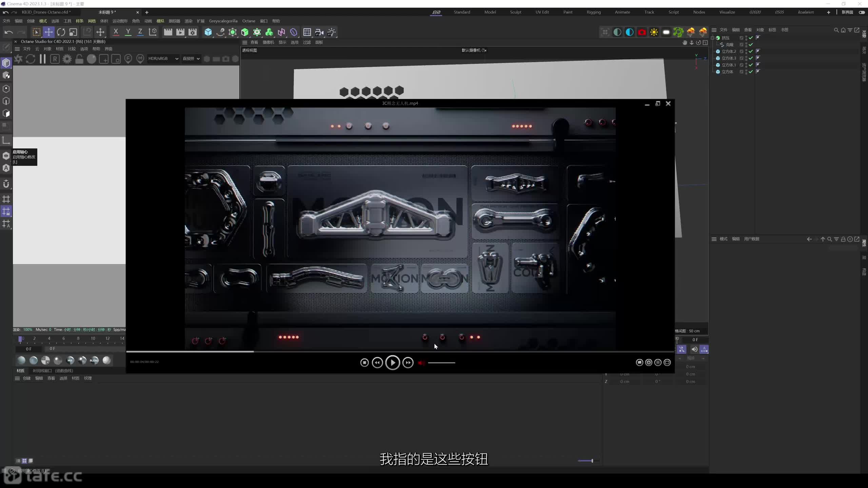Image resolution: width=868 pixels, height=488 pixels.
Task: Open the Spline Pen tool
Action: tap(220, 32)
